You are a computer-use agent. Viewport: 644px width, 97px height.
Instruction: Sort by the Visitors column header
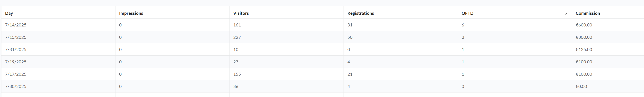click(x=241, y=13)
